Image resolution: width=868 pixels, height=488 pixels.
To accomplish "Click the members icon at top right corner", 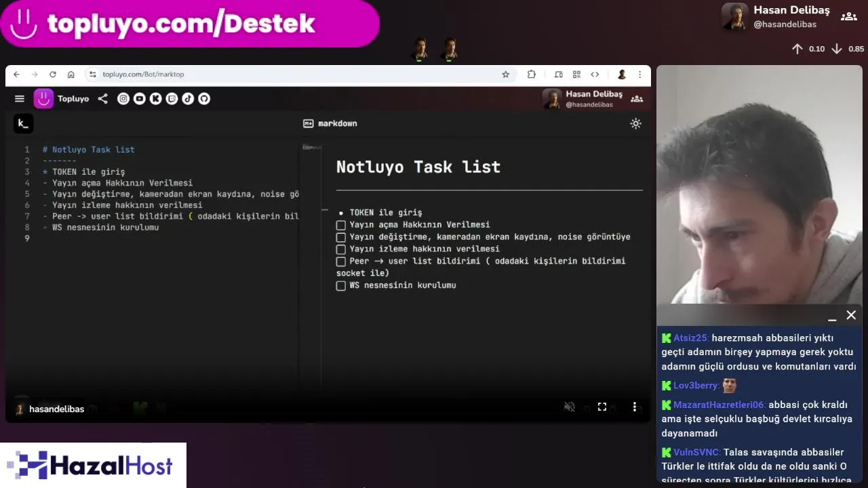I will pos(848,17).
